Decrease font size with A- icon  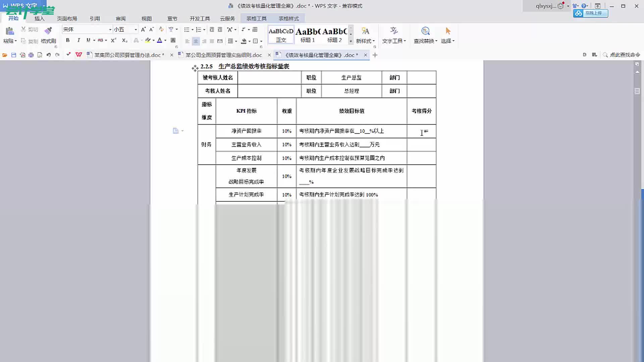pos(152,29)
